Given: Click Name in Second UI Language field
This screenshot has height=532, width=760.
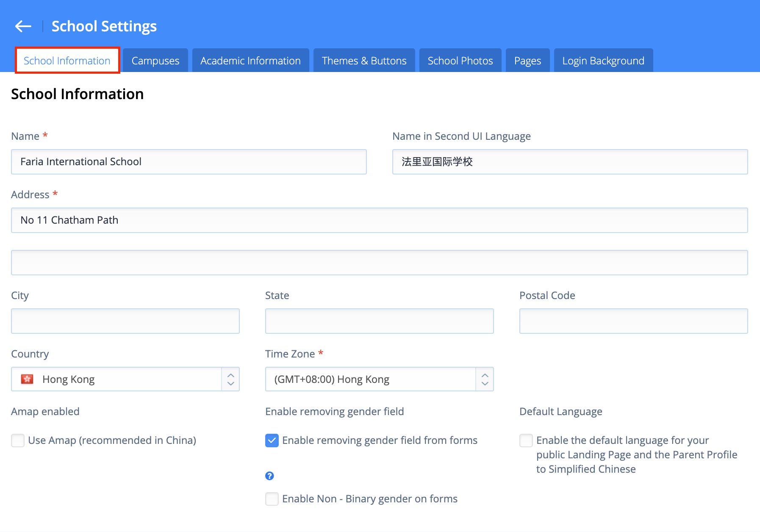Looking at the screenshot, I should pos(570,162).
